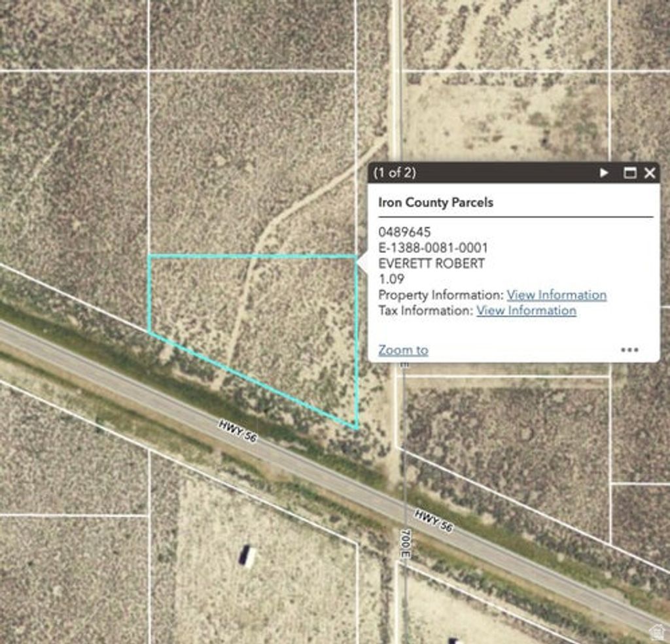Click the Zoom to link
This screenshot has height=644, width=670.
403,350
